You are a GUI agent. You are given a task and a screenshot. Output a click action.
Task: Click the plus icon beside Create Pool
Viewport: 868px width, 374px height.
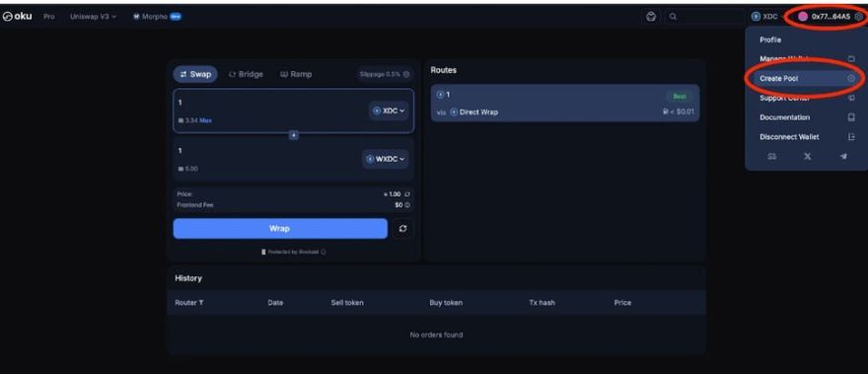[851, 79]
